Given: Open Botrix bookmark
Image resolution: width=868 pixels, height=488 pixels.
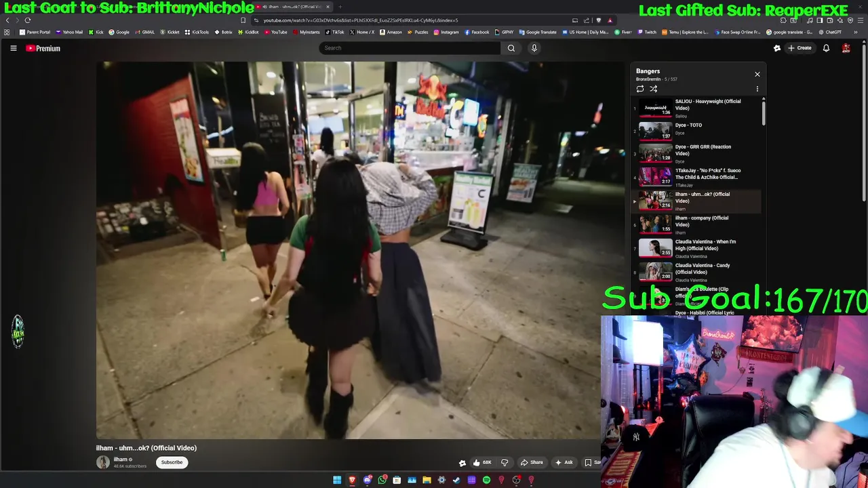Looking at the screenshot, I should click(223, 32).
